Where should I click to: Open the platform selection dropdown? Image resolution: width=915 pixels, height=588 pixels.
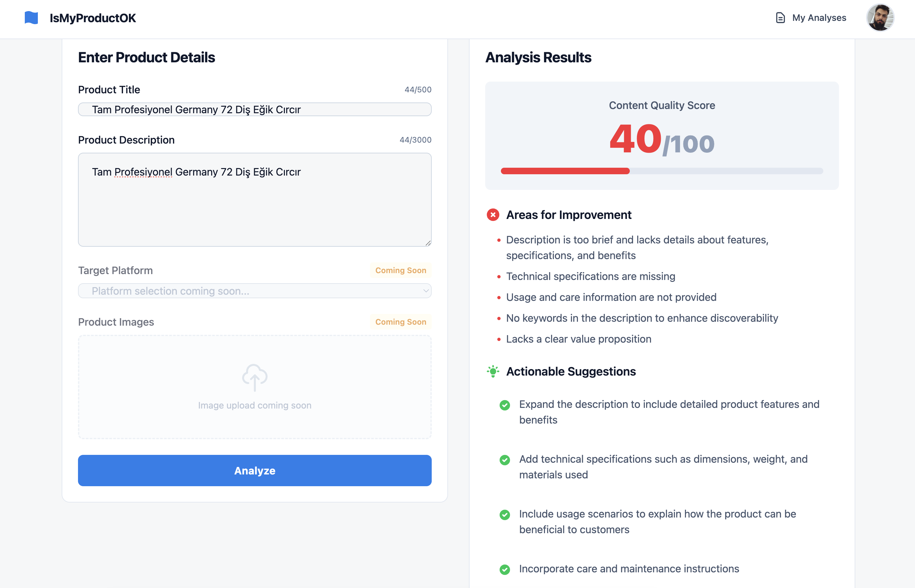tap(254, 291)
